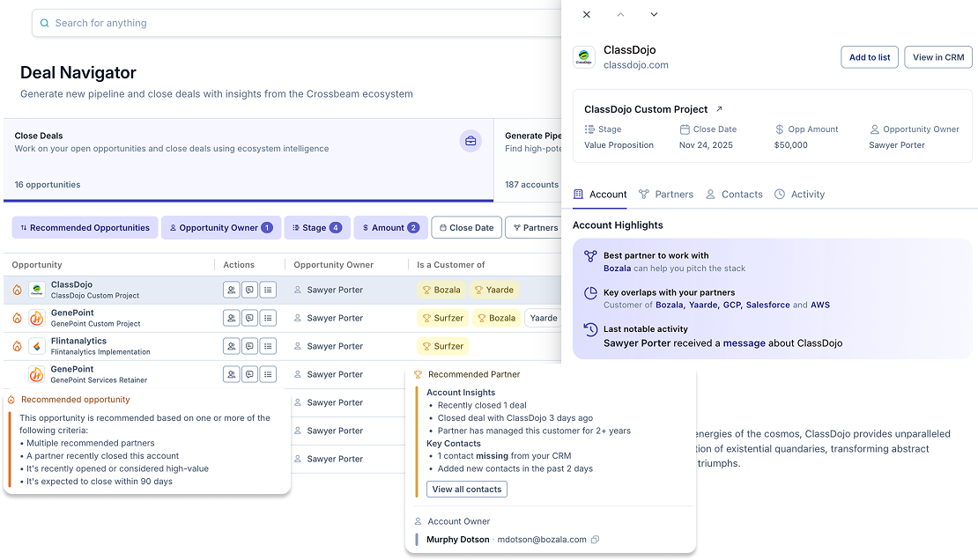Select the Generate Pipeline card

(x=528, y=159)
